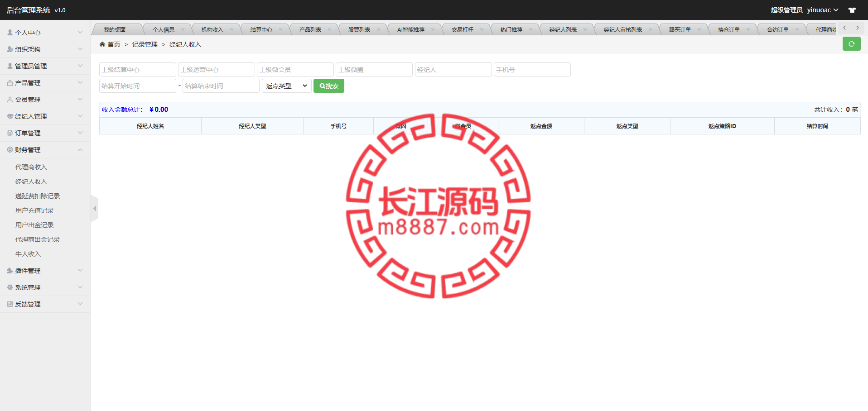Click the 返点金额 column header
The height and width of the screenshot is (411, 868).
[541, 126]
